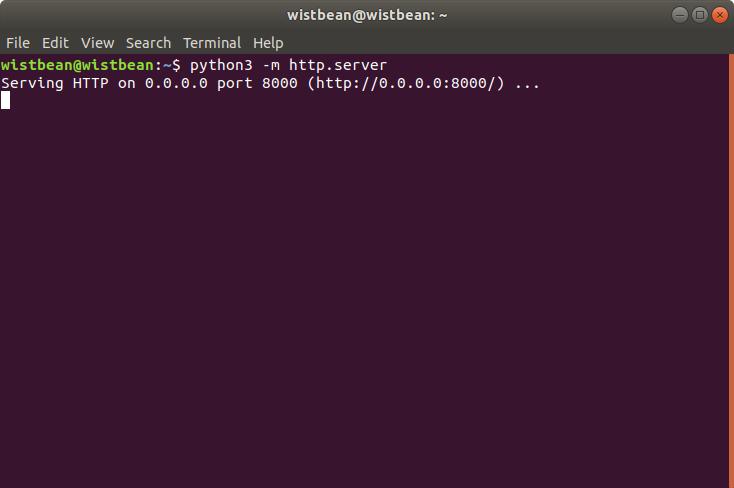Open the View menu
This screenshot has height=488, width=734.
(x=97, y=43)
